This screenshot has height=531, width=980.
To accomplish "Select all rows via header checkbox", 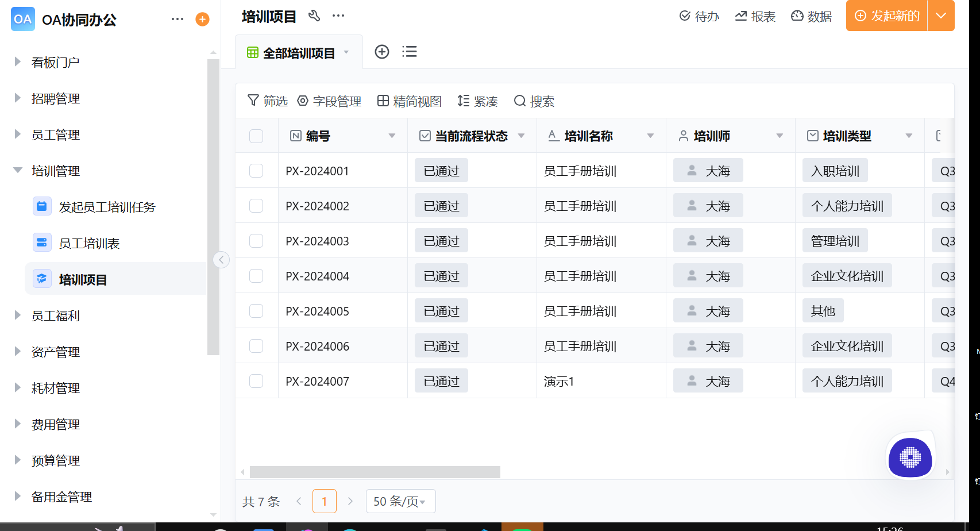I will click(256, 136).
